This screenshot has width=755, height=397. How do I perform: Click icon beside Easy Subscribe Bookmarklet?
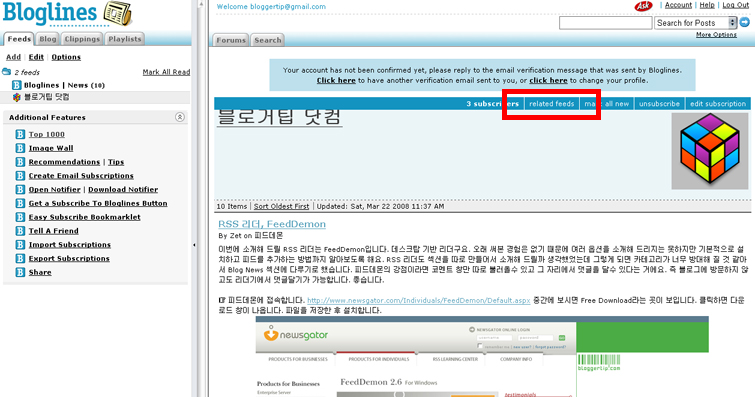(x=20, y=217)
